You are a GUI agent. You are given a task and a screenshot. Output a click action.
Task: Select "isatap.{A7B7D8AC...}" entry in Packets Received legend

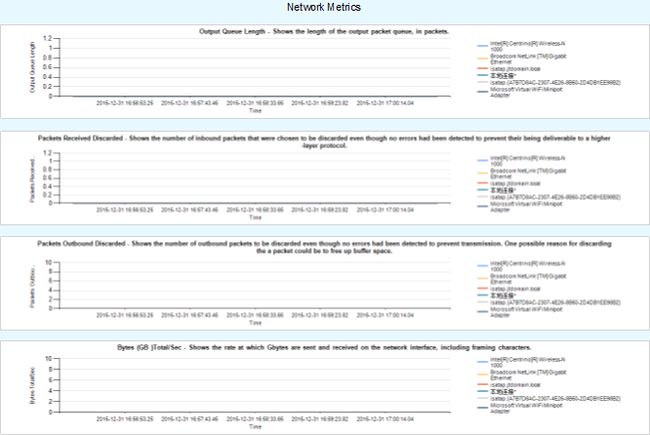pos(555,197)
